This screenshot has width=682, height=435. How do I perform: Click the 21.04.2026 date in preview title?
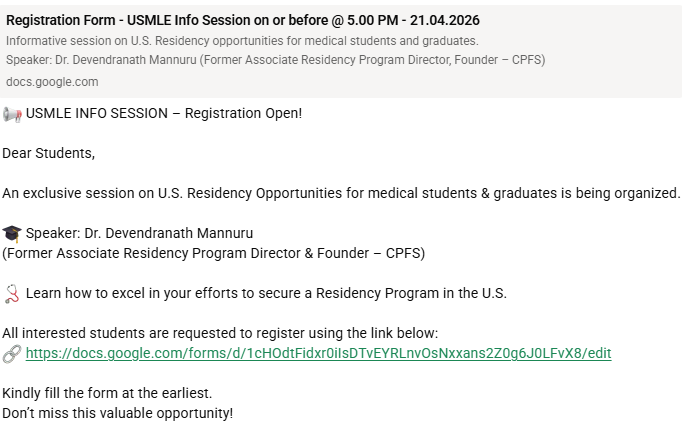coord(445,20)
